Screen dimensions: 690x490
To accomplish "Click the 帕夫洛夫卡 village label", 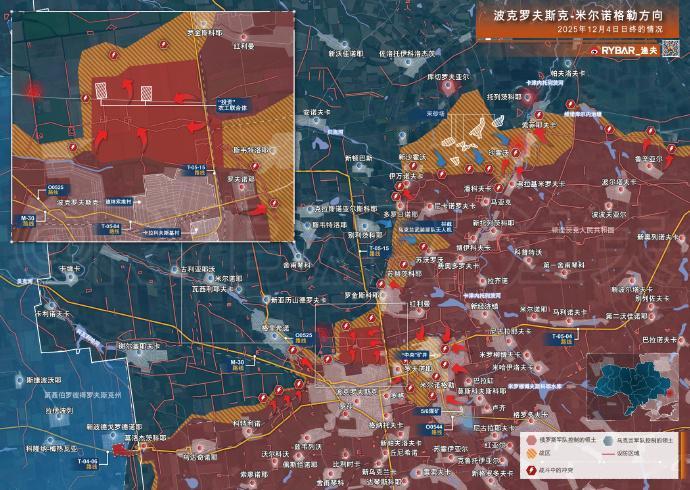I will click(x=568, y=74).
